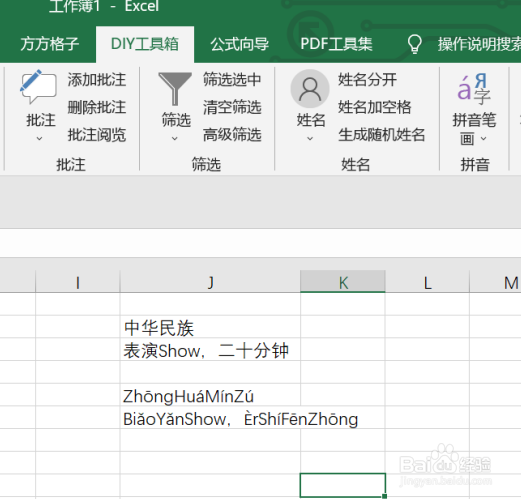Click the 姓名 person avatar icon
This screenshot has height=499, width=521.
point(310,89)
